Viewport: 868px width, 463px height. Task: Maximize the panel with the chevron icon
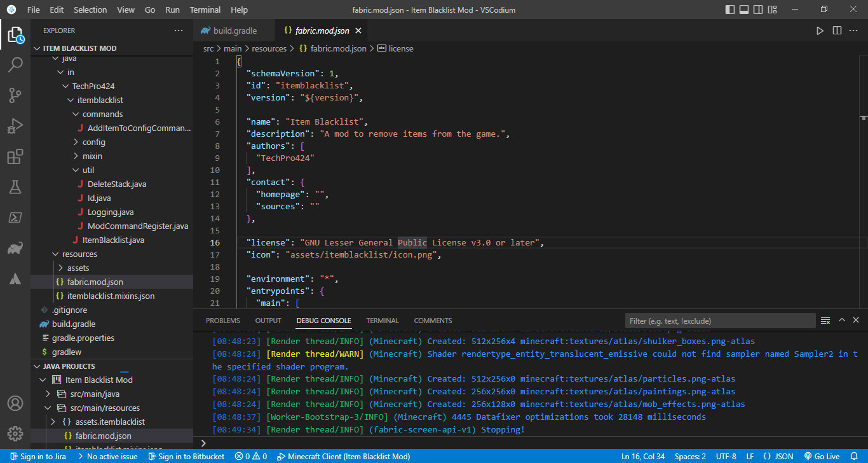click(841, 320)
